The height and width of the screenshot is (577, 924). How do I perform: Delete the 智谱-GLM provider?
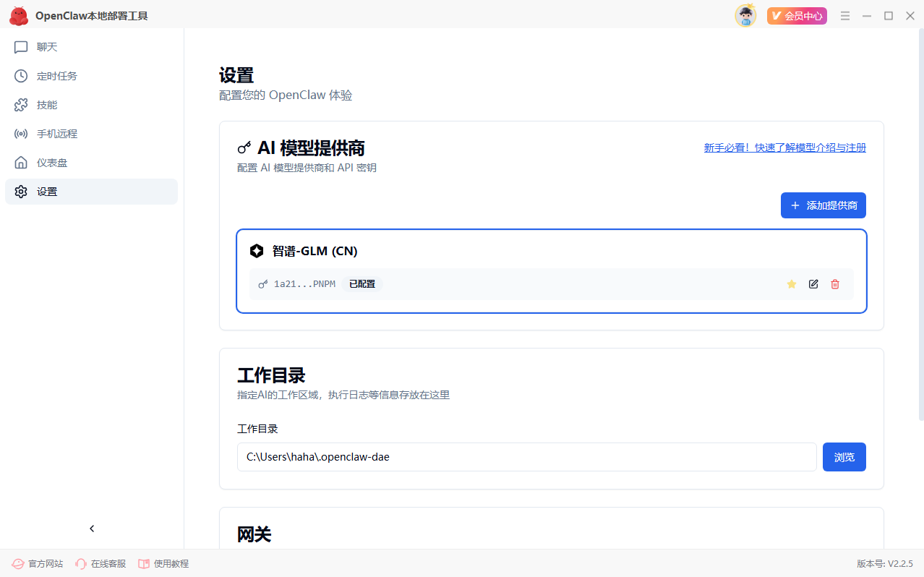pyautogui.click(x=834, y=284)
